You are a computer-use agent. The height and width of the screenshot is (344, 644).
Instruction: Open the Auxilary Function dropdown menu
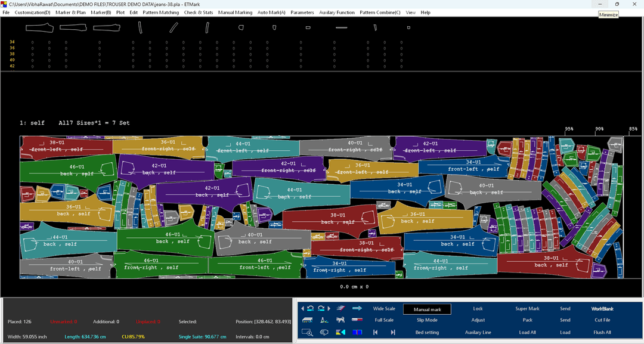336,13
